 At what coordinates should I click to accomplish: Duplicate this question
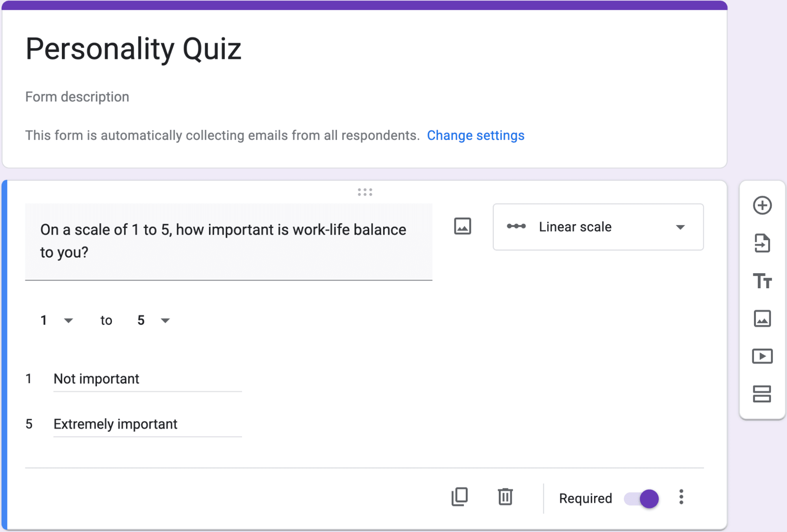click(x=459, y=497)
